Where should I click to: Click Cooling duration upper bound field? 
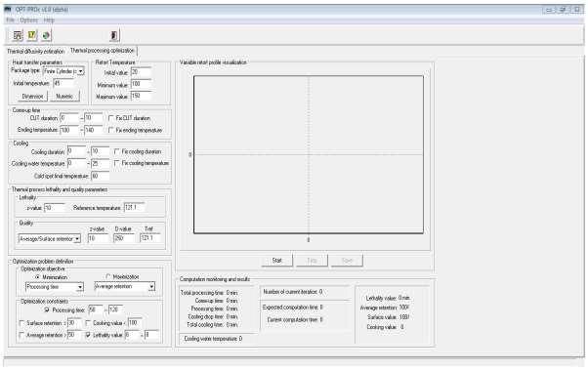[101, 151]
